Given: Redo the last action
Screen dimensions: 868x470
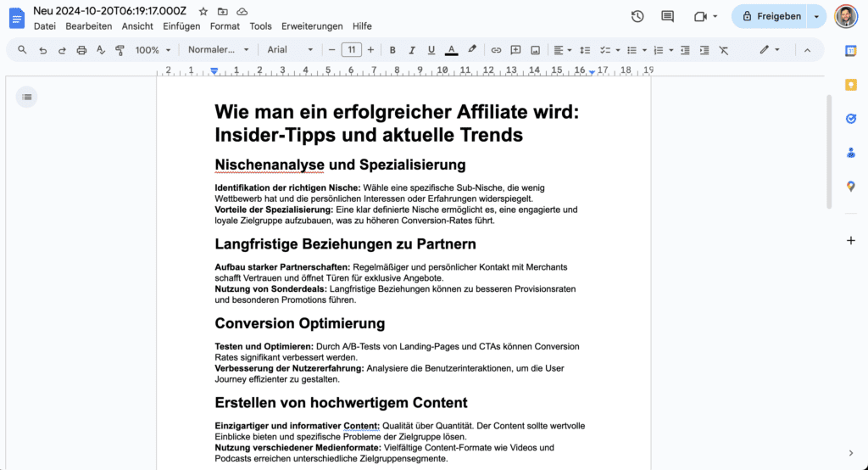Looking at the screenshot, I should point(62,50).
